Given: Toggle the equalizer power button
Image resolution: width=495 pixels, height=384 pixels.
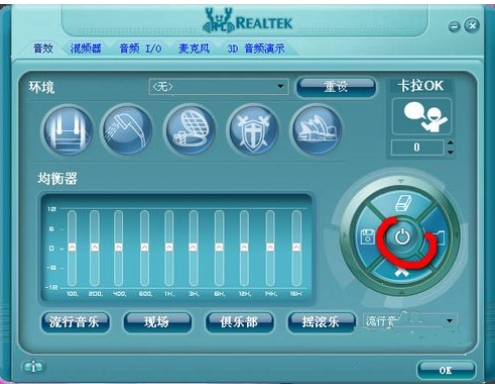Looking at the screenshot, I should pos(402,237).
